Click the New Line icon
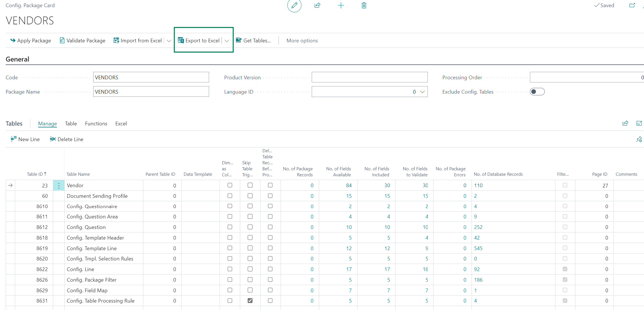The width and height of the screenshot is (644, 310). tap(13, 139)
